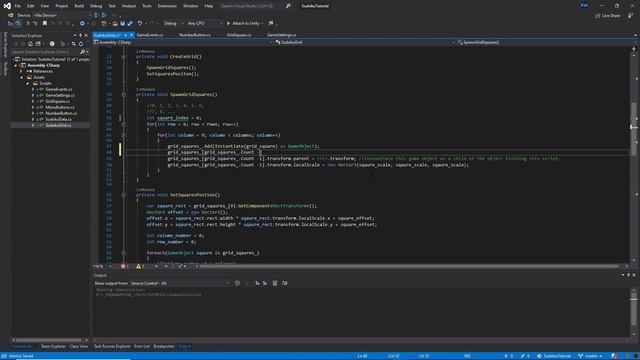
Task: Click the Attach to Unity button
Action: point(244,23)
